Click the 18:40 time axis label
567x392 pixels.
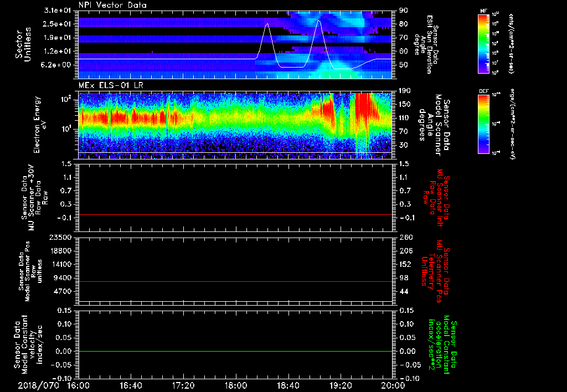tap(288, 385)
